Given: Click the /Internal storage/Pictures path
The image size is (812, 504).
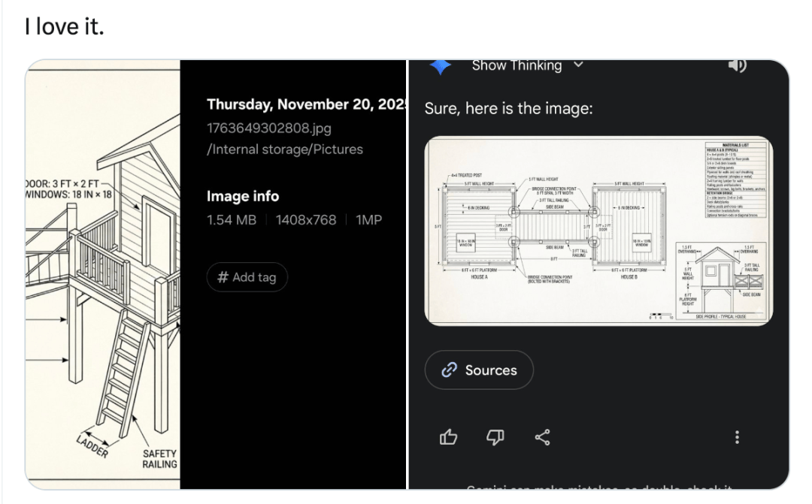Looking at the screenshot, I should click(x=285, y=149).
